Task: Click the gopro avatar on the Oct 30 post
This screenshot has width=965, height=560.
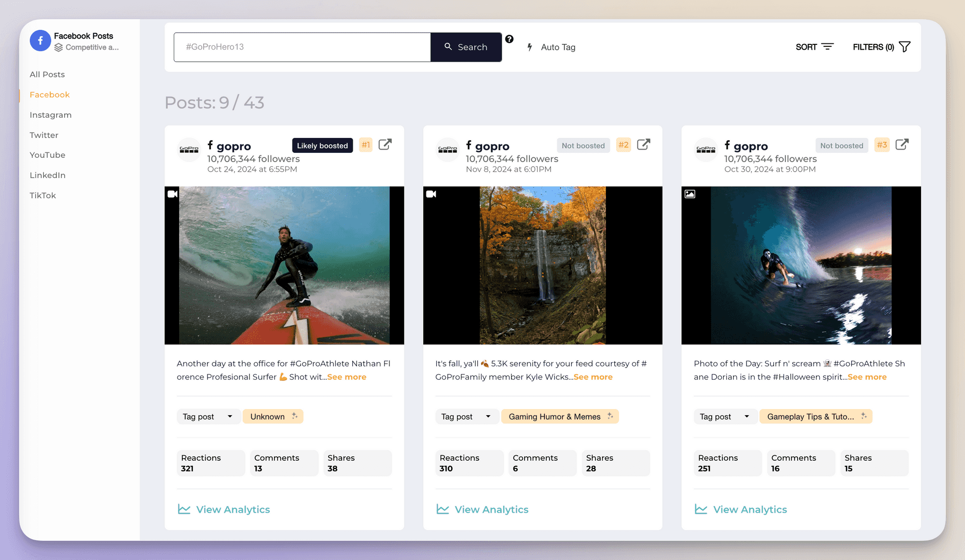Action: [x=706, y=150]
